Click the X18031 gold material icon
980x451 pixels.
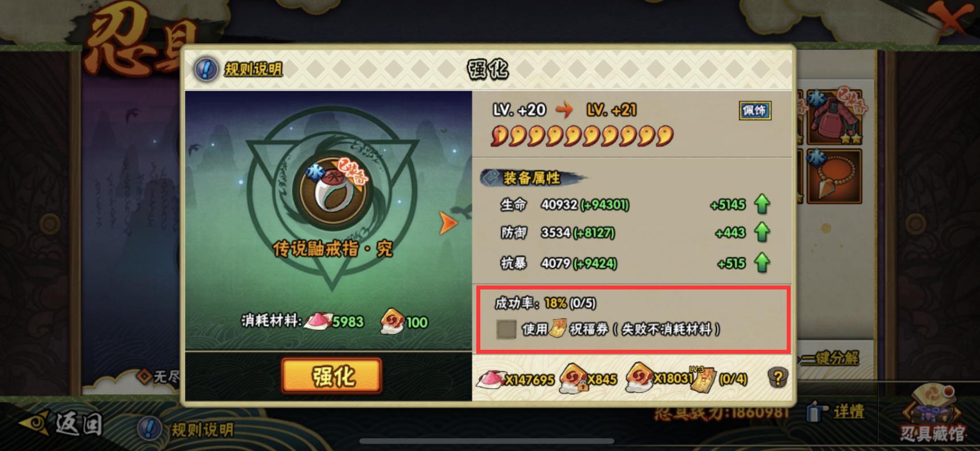point(640,378)
